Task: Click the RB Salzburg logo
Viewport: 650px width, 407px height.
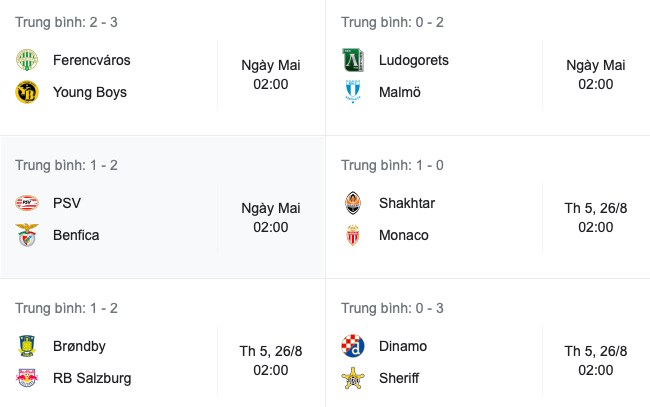Action: [x=26, y=378]
